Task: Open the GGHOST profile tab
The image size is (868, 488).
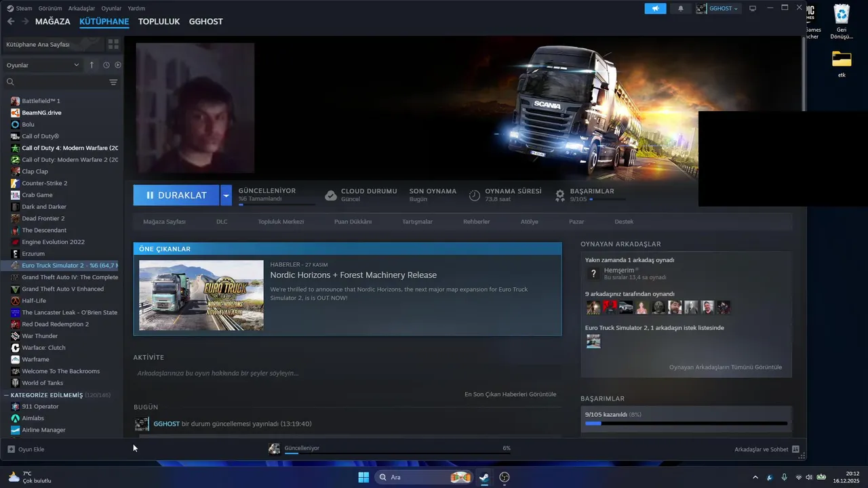Action: (x=205, y=22)
